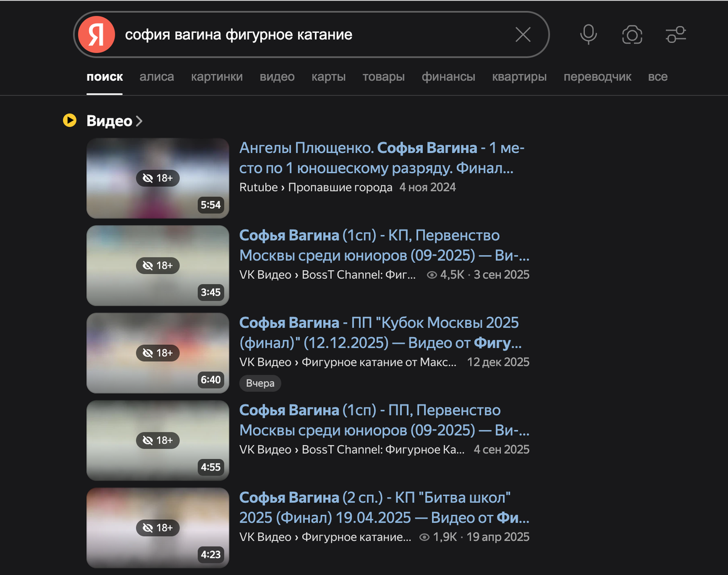The width and height of the screenshot is (728, 575).
Task: Click source VK Видео for 3 сен 2025 video
Action: tap(265, 274)
